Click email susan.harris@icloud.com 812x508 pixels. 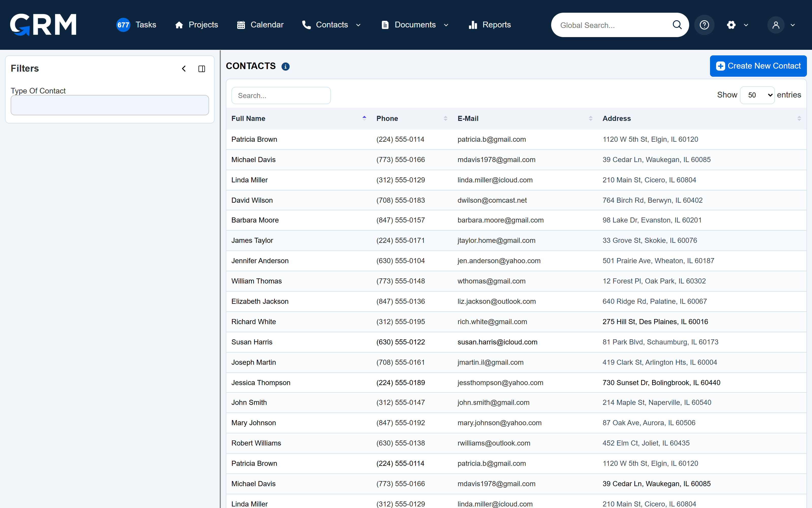point(497,342)
